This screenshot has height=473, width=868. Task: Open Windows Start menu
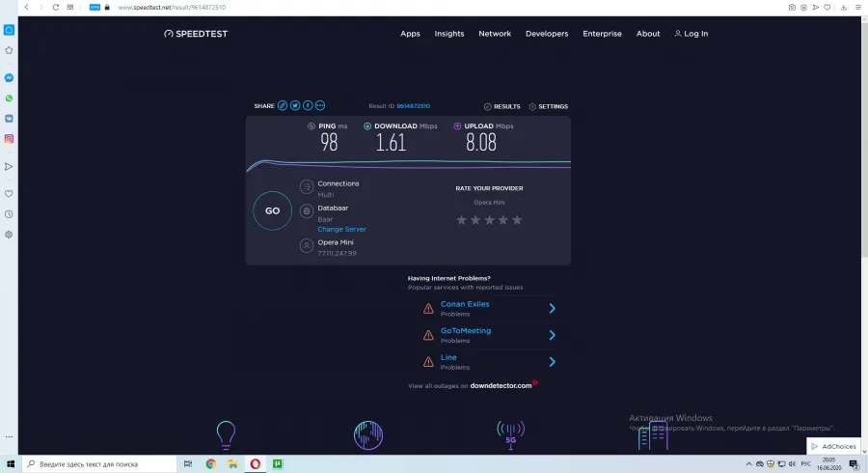[10, 464]
